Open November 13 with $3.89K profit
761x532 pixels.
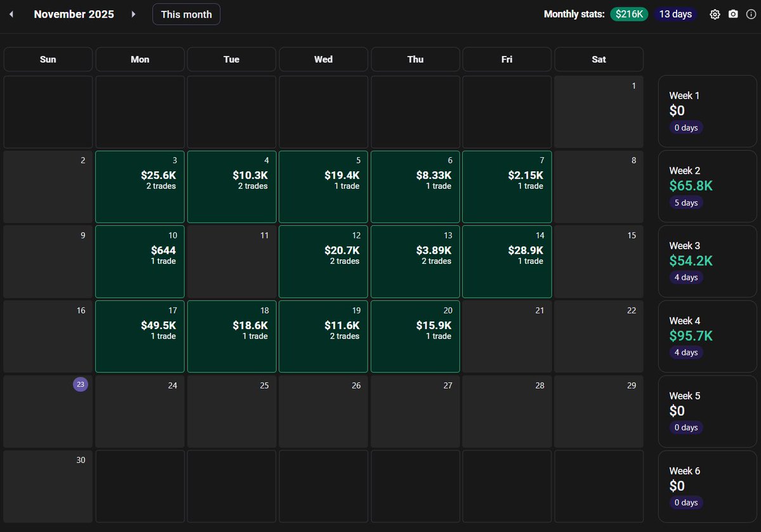pos(415,261)
